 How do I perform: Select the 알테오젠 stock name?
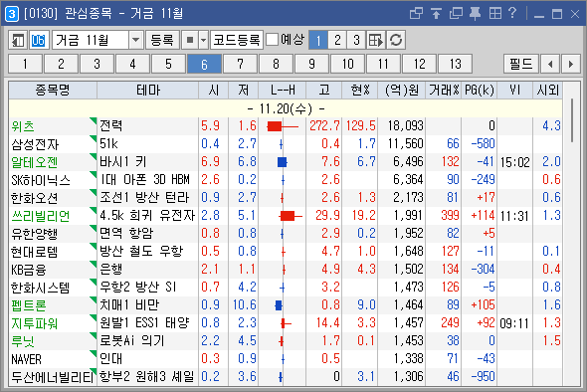[35, 162]
